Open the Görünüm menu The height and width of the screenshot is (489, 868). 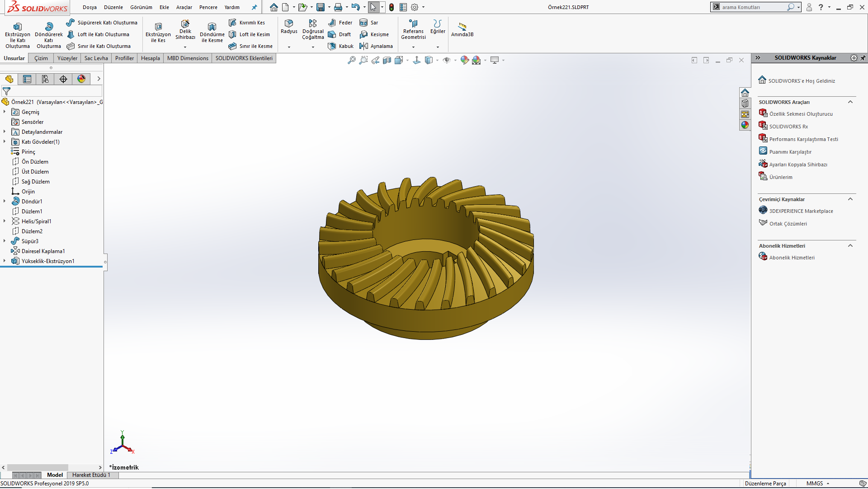click(141, 7)
